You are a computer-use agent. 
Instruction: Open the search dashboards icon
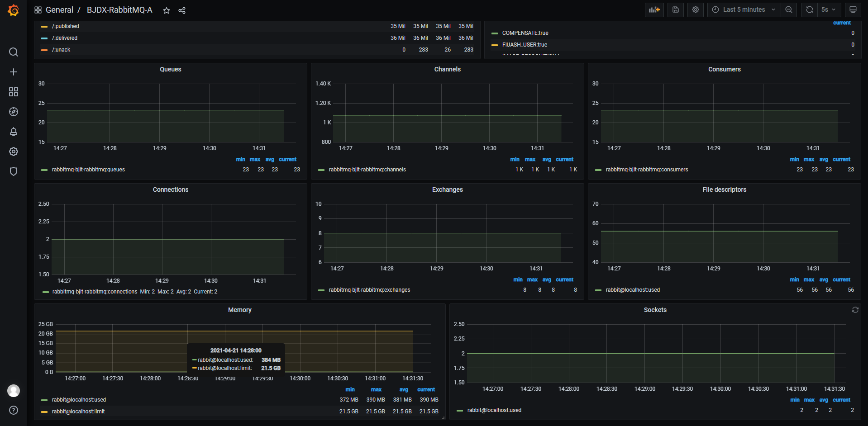click(x=14, y=52)
